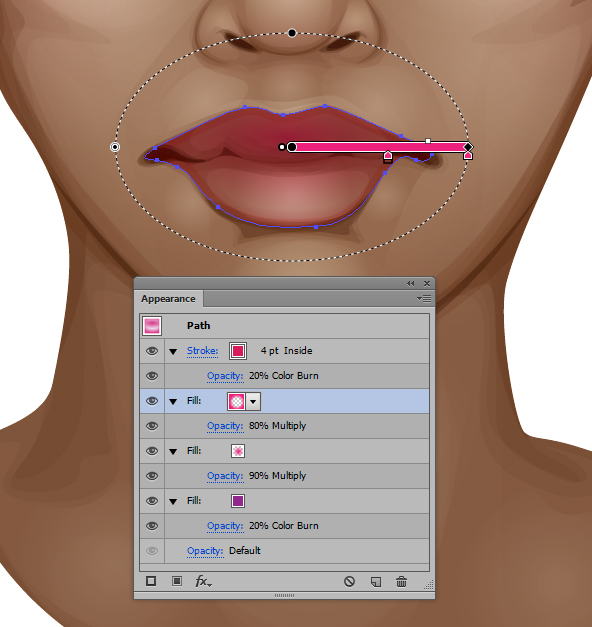The width and height of the screenshot is (592, 627).
Task: Collapse the Appearance panel with double arrows
Action: click(x=410, y=284)
